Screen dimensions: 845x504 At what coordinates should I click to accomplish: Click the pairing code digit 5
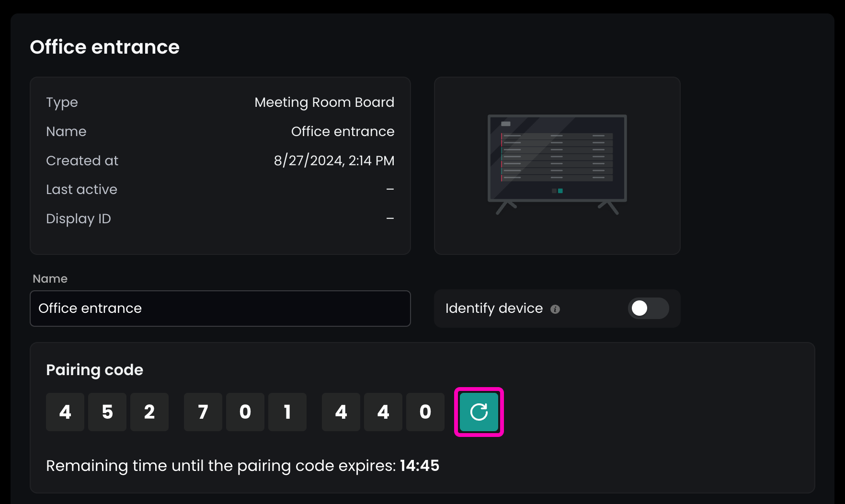[107, 412]
